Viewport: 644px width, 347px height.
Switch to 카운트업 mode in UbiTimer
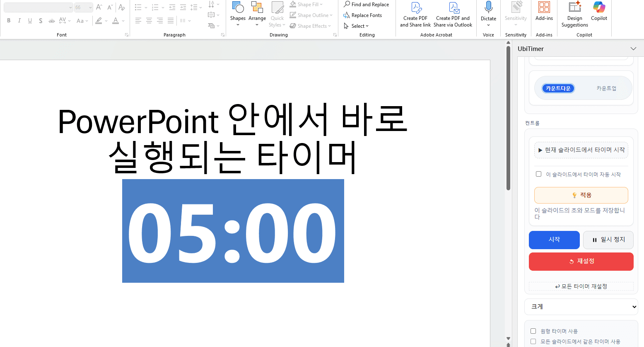[606, 88]
